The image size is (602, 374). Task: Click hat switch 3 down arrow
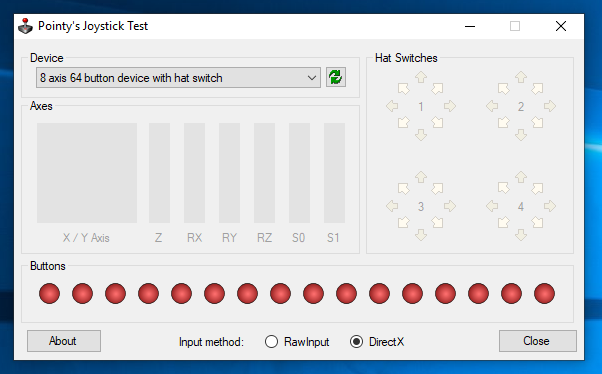tap(421, 235)
